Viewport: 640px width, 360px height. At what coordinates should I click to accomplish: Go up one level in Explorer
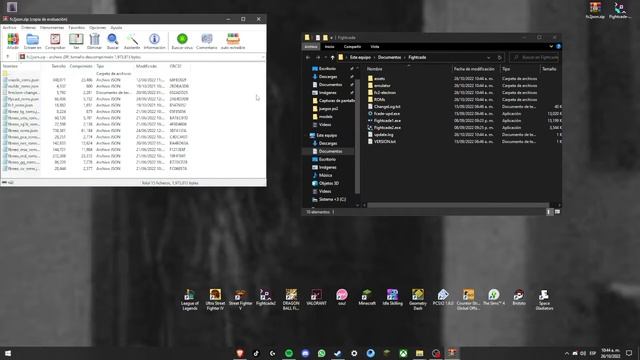pyautogui.click(x=333, y=58)
